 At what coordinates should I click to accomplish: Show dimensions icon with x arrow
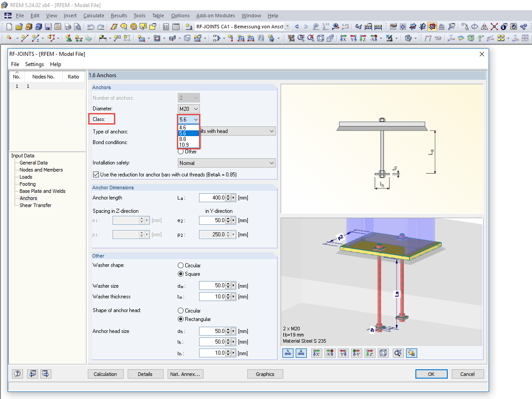tap(288, 353)
